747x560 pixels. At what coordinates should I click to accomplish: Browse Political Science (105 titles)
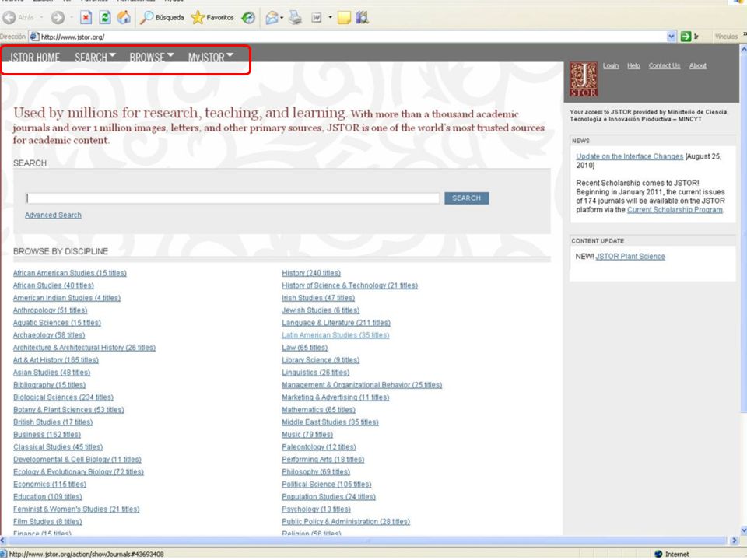coord(326,484)
